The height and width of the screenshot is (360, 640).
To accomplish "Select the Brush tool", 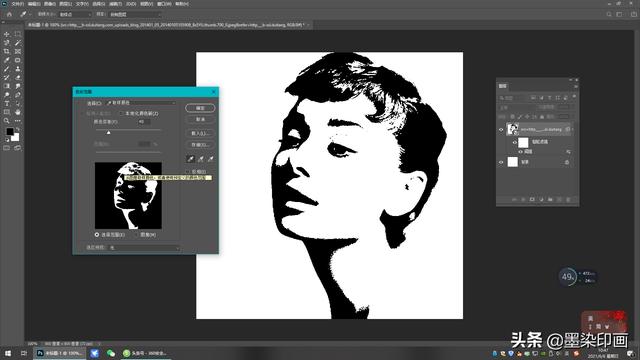I will tap(7, 69).
